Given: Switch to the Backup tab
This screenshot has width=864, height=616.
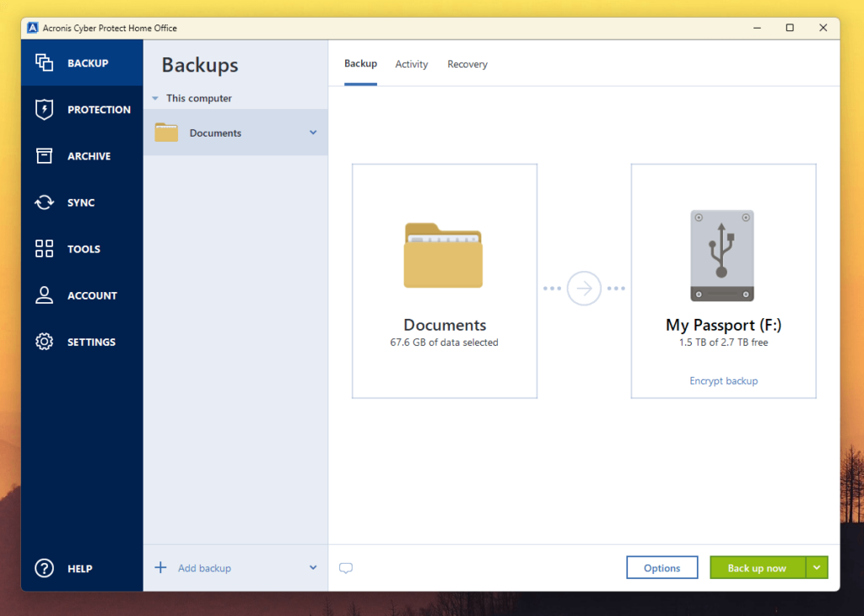Looking at the screenshot, I should [360, 64].
